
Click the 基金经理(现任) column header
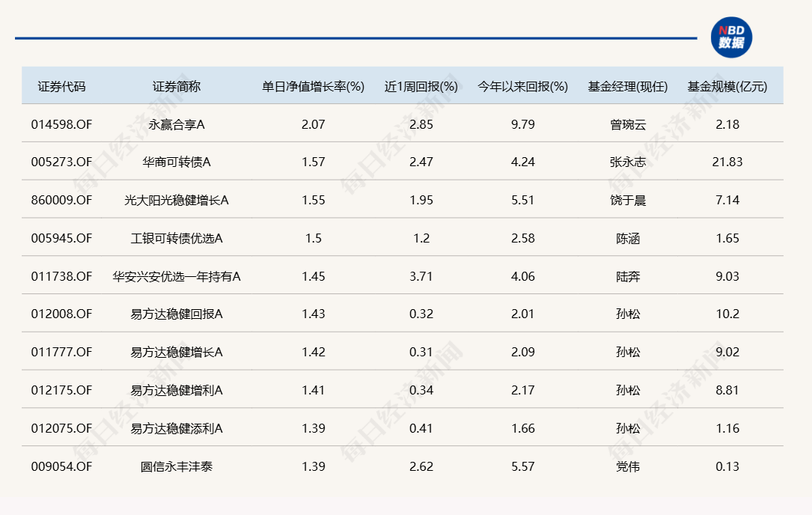pos(627,86)
